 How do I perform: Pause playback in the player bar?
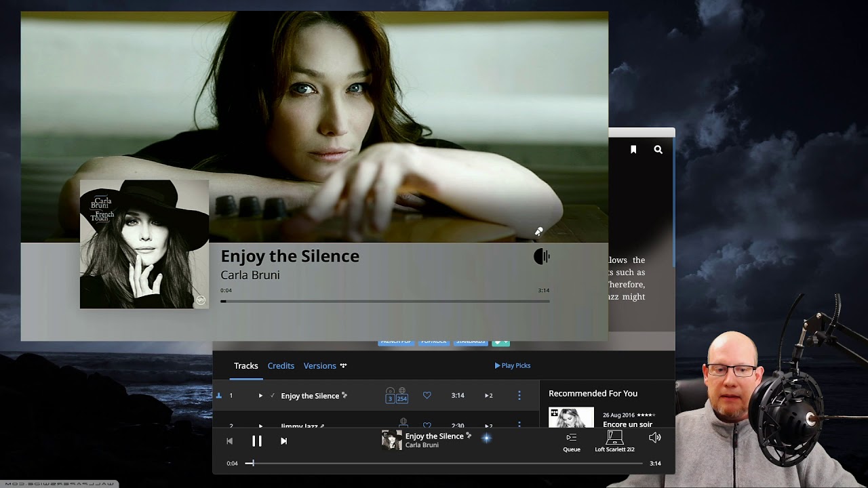[257, 441]
